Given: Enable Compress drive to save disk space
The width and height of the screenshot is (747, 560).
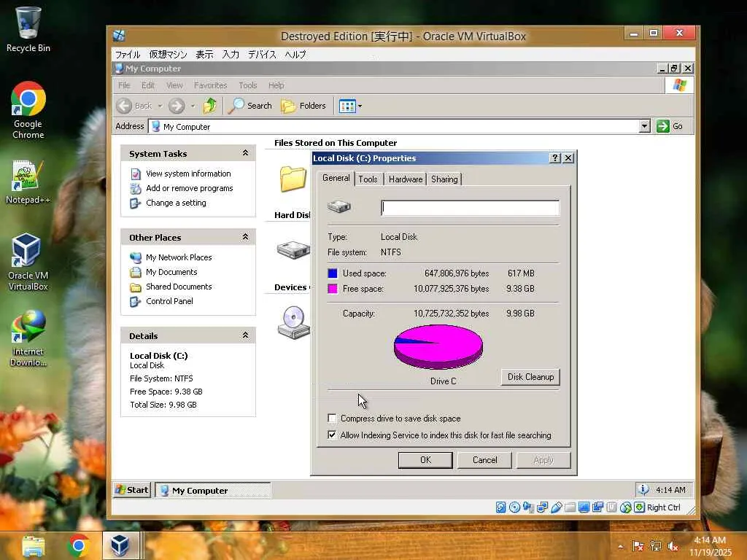Looking at the screenshot, I should click(x=332, y=419).
